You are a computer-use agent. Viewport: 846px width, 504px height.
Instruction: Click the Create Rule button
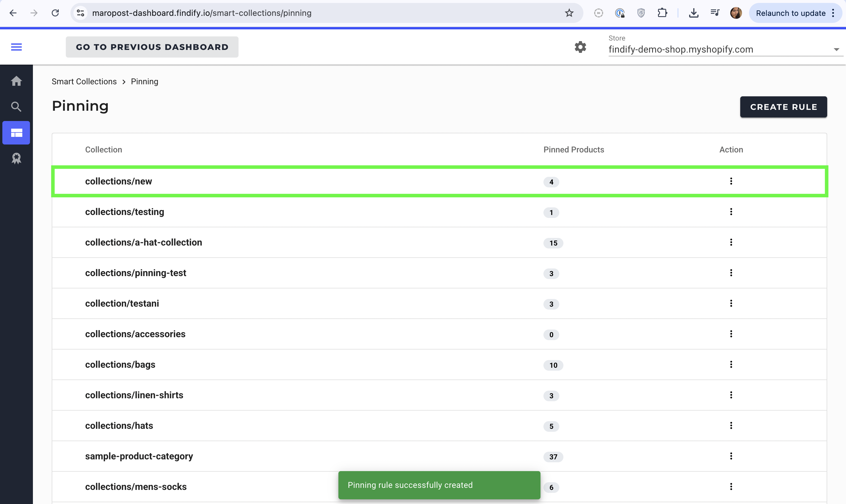[783, 107]
